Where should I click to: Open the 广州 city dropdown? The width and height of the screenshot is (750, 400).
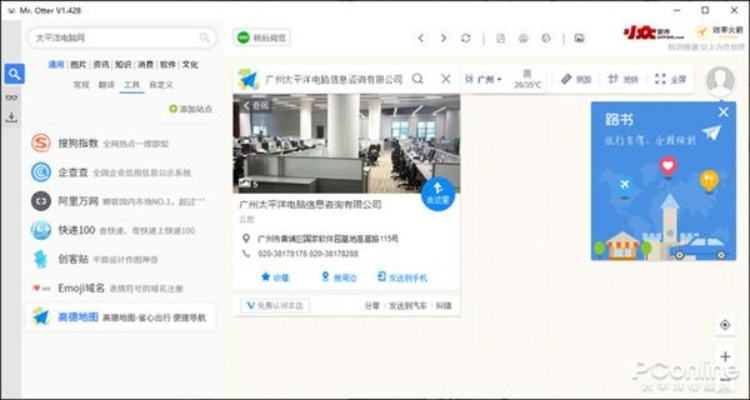pyautogui.click(x=483, y=79)
